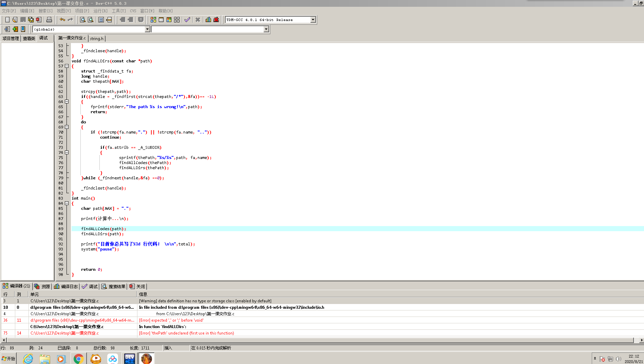The height and width of the screenshot is (364, 644).
Task: Switch to the 资源 bottom tab
Action: pyautogui.click(x=42, y=286)
